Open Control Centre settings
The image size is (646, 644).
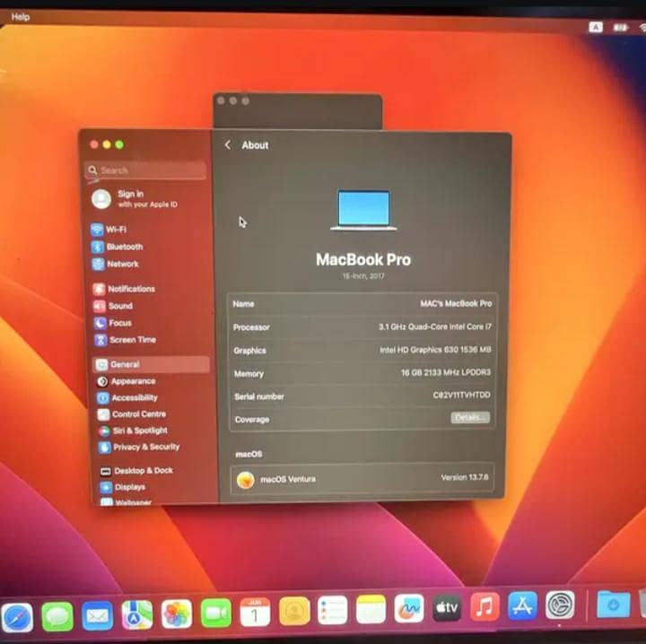coord(131,414)
